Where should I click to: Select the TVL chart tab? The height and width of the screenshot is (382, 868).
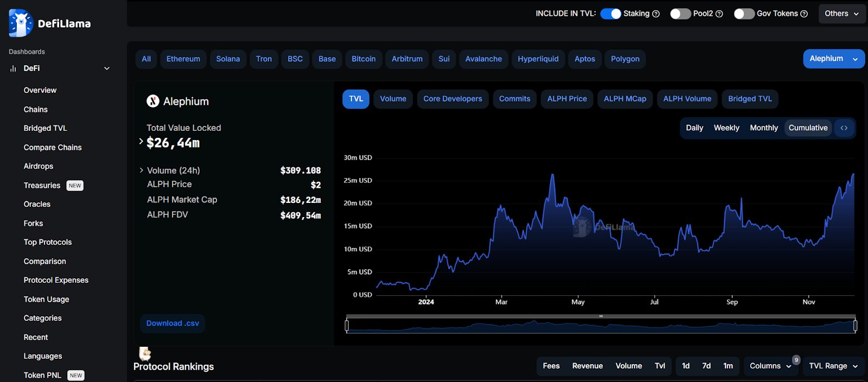pyautogui.click(x=356, y=99)
